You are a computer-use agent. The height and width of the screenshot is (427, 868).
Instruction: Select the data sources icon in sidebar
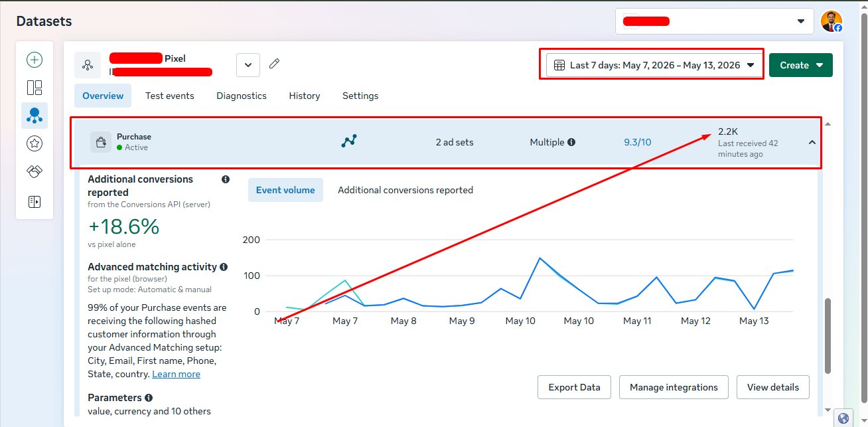[x=35, y=116]
